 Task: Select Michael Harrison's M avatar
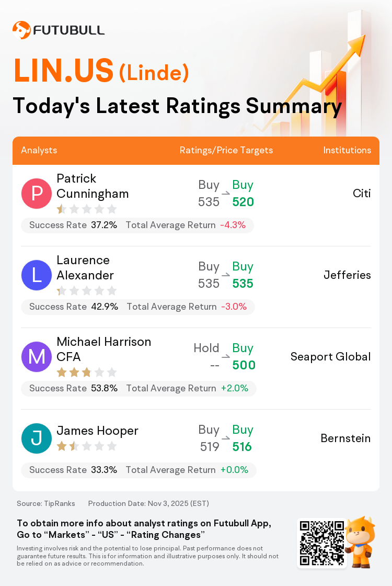coord(37,357)
